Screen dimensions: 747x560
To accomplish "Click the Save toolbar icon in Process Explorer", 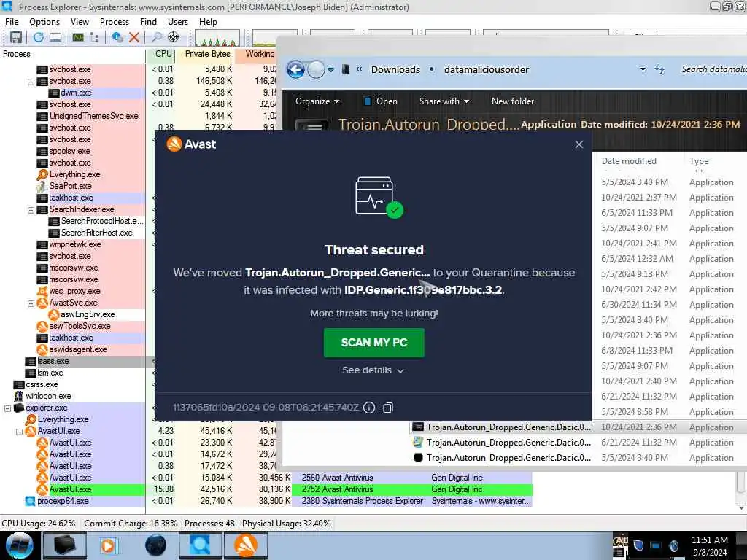I will coord(16,37).
